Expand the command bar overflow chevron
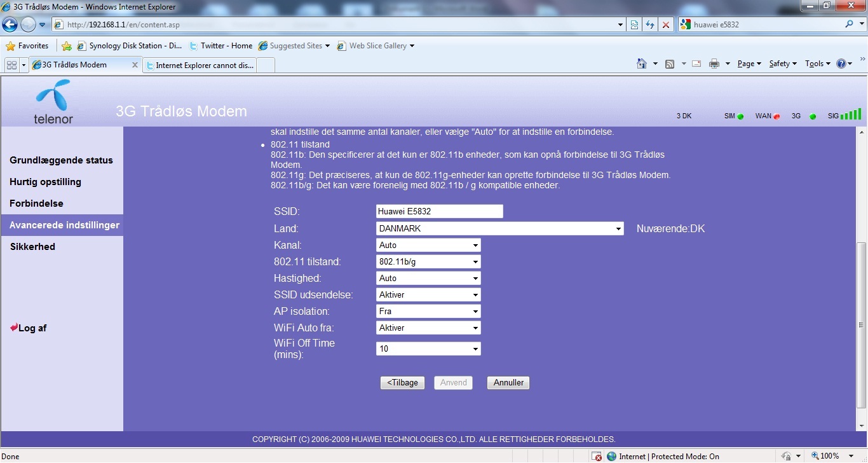The height and width of the screenshot is (463, 868). [x=862, y=59]
